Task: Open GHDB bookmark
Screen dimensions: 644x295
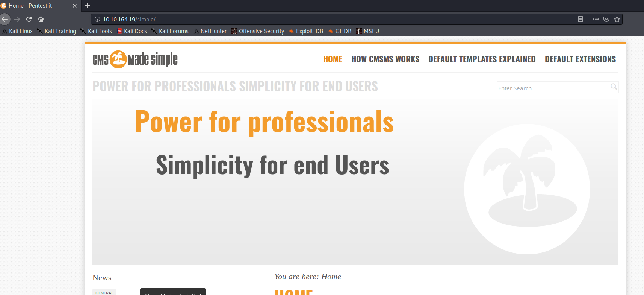Action: [340, 31]
